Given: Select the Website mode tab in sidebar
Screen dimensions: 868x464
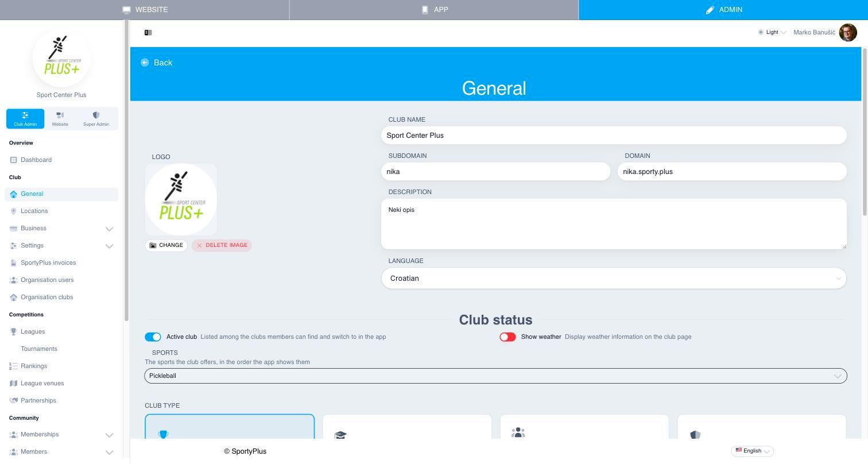Looking at the screenshot, I should pos(60,119).
